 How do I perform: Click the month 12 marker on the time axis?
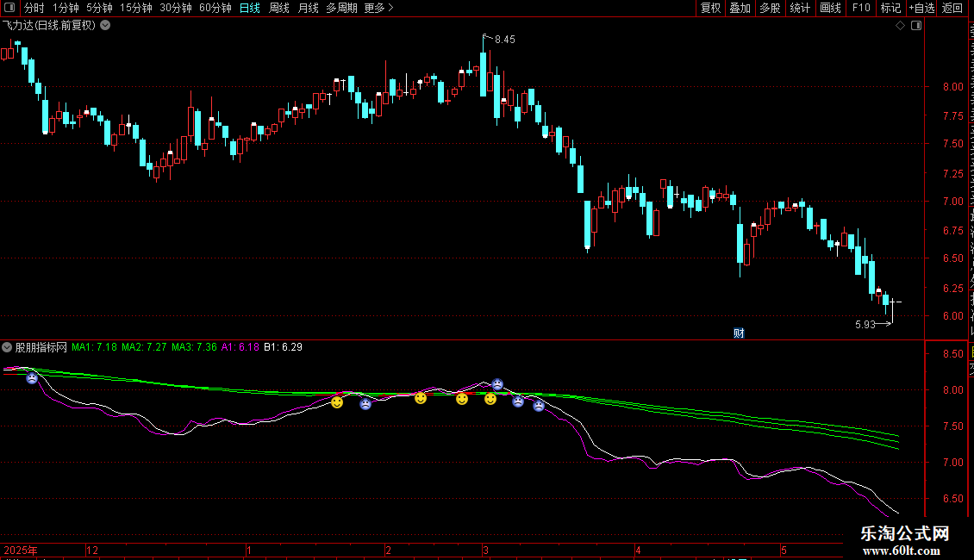click(92, 550)
